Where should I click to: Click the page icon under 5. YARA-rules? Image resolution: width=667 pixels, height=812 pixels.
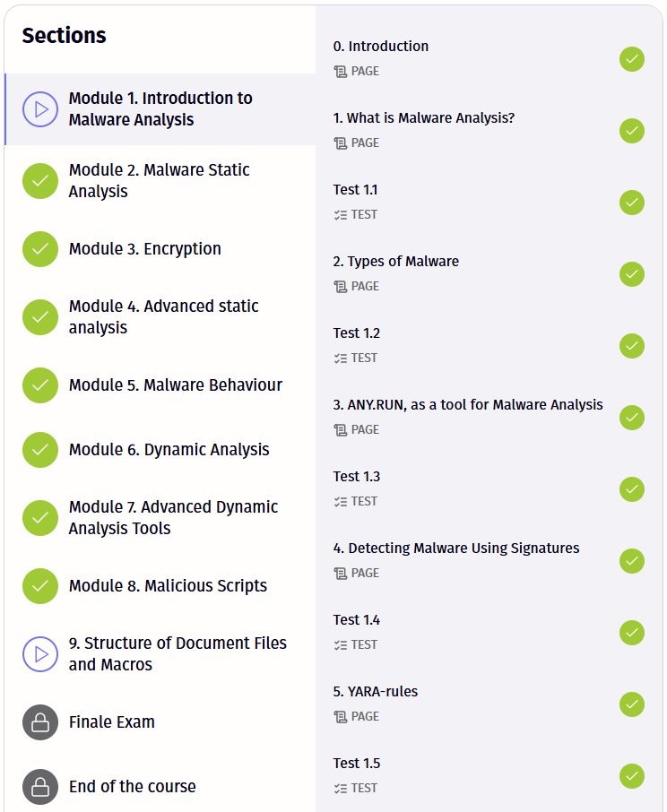[x=340, y=717]
